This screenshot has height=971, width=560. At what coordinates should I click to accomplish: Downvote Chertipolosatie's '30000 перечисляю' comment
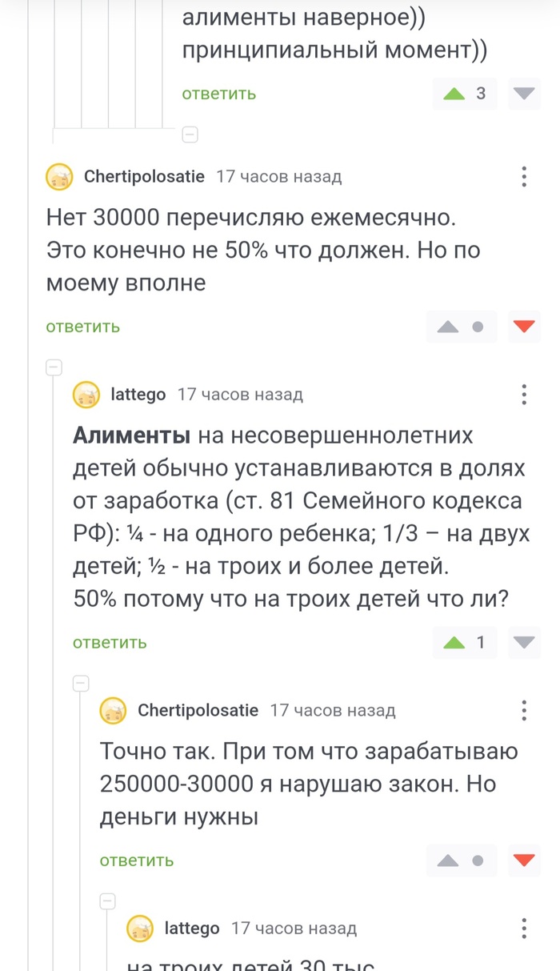click(525, 327)
